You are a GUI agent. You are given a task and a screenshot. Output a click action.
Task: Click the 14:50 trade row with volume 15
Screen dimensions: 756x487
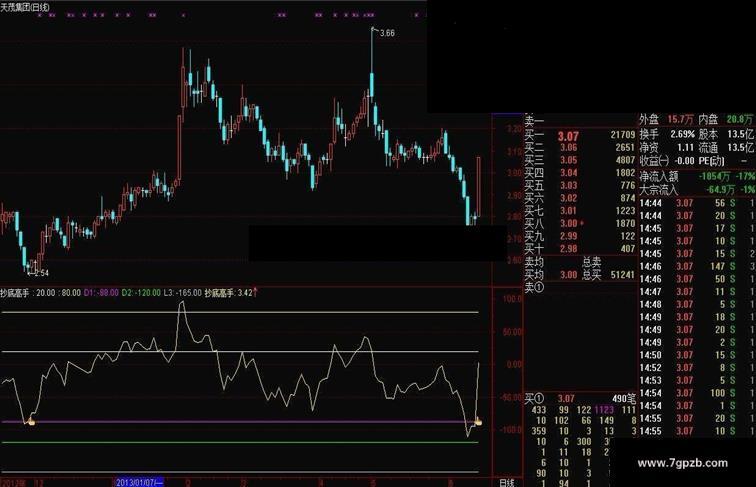point(697,355)
